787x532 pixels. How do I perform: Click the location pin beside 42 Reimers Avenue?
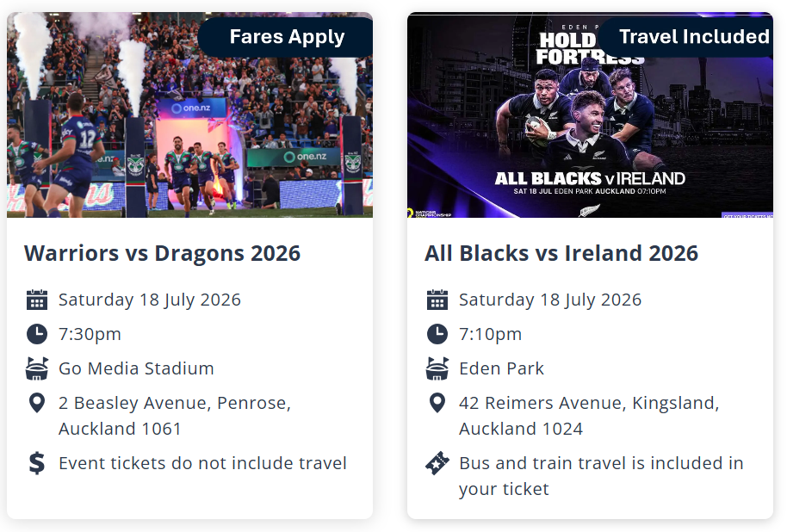point(437,403)
